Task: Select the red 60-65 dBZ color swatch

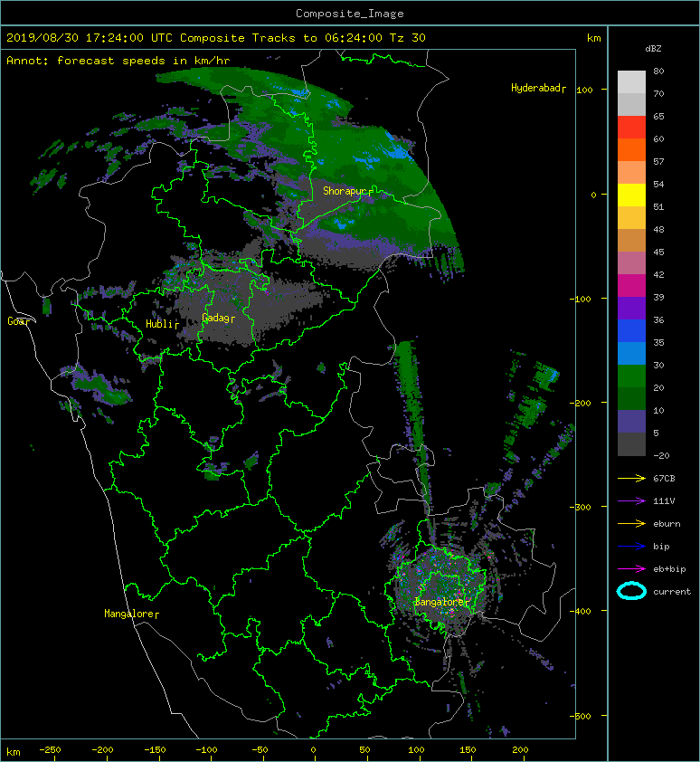Action: [631, 128]
